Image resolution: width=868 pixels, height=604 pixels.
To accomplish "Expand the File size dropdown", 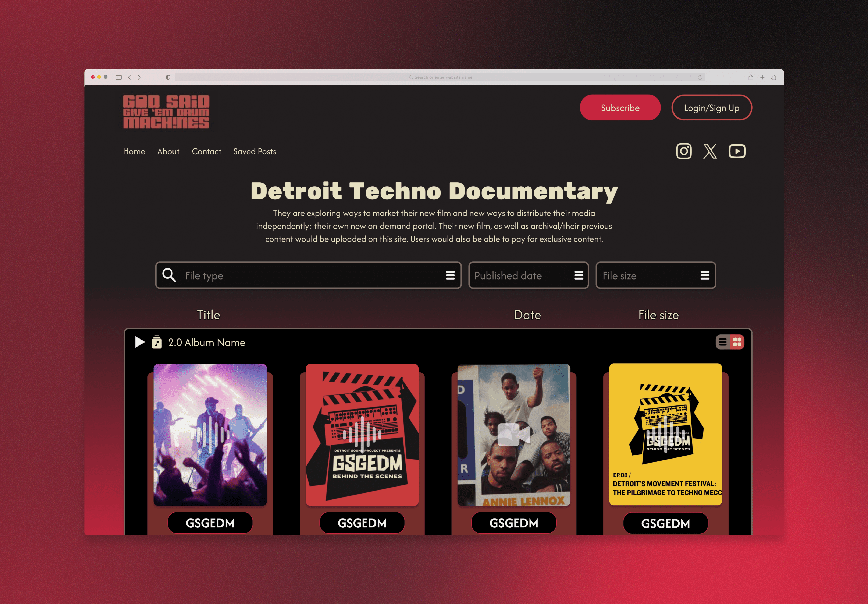I will click(x=705, y=275).
